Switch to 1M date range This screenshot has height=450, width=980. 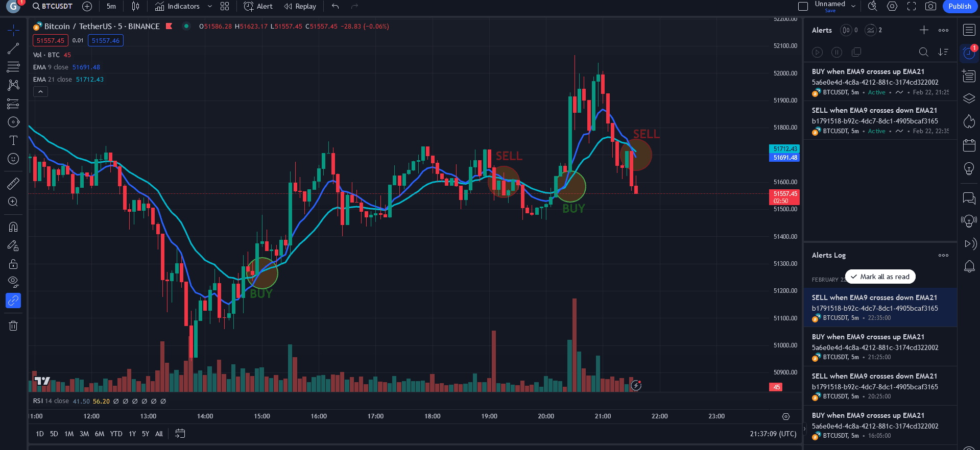pos(69,434)
